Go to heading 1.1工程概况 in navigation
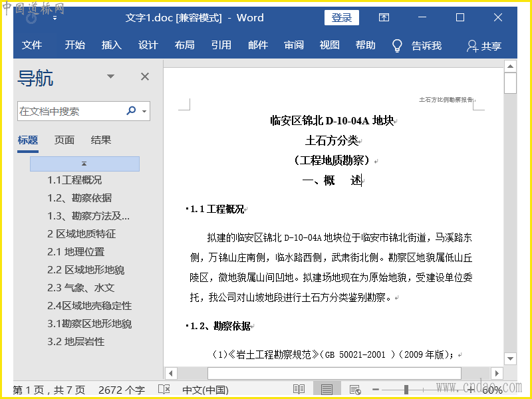 (74, 180)
